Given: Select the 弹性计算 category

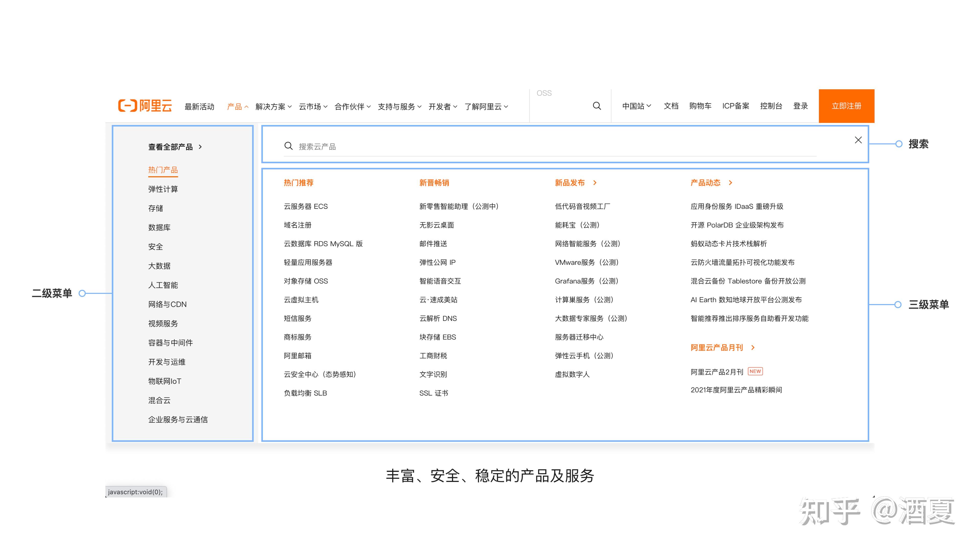Looking at the screenshot, I should (163, 189).
